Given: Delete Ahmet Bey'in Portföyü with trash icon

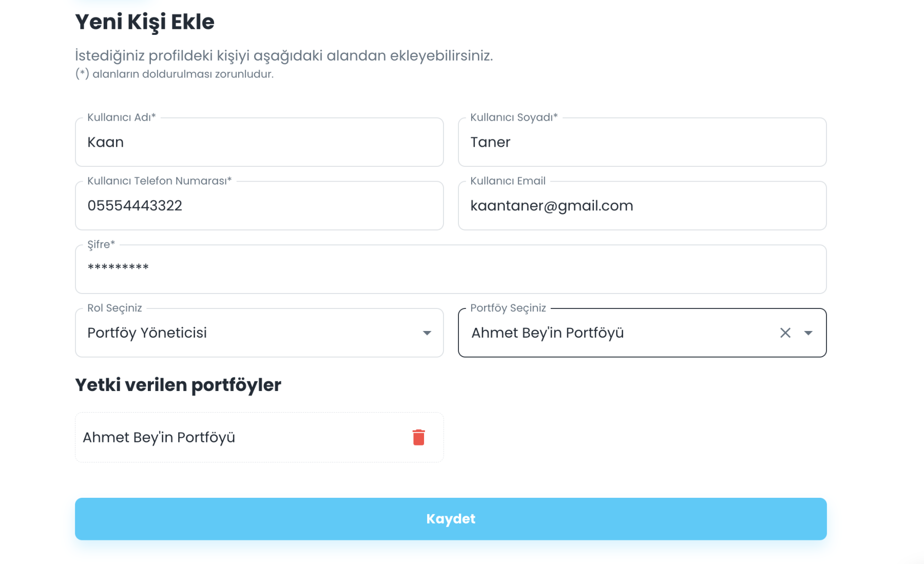Looking at the screenshot, I should [418, 437].
